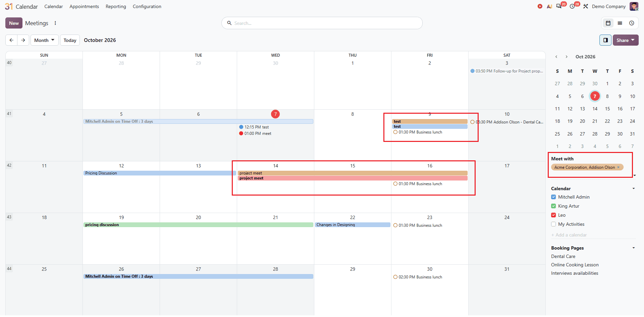644x317 pixels.
Task: Click the mini calendar next month chevron
Action: tap(567, 57)
